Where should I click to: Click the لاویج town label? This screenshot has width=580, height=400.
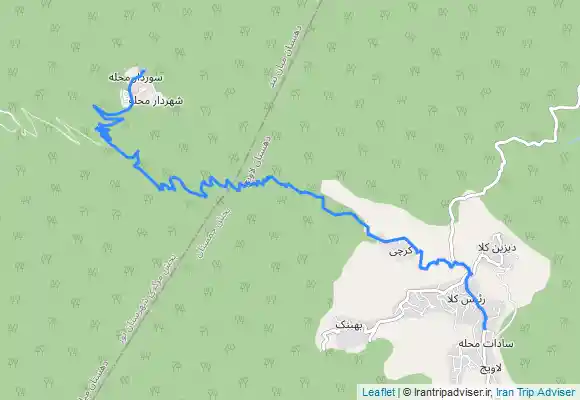coord(491,368)
